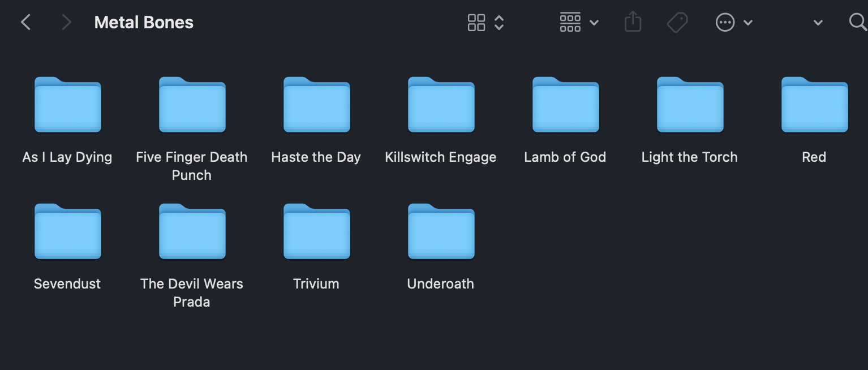Click the "Underoath" name label

point(441,284)
